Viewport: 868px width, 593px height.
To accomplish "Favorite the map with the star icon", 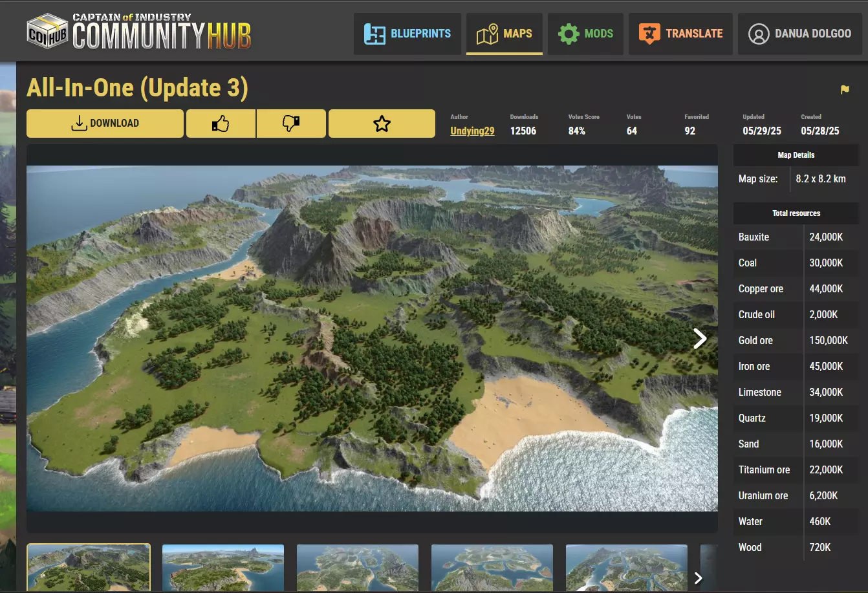I will (382, 124).
